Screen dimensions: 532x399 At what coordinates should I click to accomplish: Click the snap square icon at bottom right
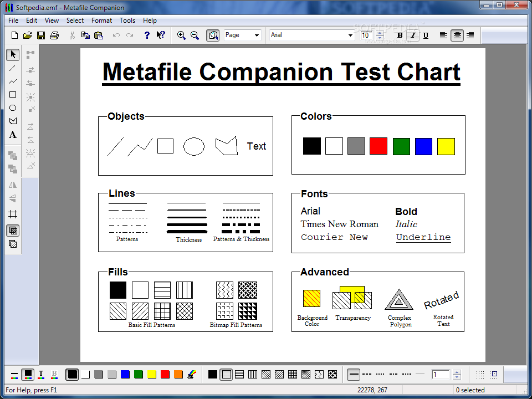(494, 374)
